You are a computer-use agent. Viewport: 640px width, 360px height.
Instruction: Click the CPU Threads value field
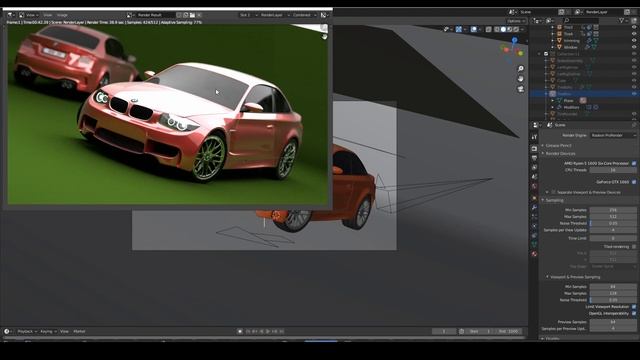click(x=613, y=170)
